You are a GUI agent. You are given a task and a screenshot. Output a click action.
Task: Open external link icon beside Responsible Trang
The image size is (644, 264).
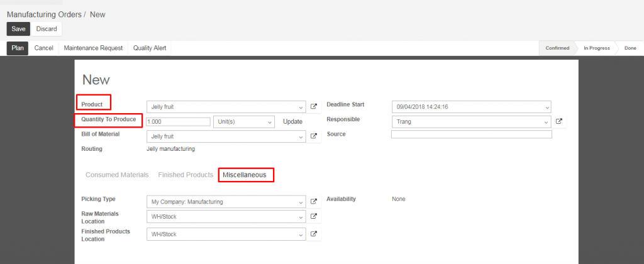(559, 121)
